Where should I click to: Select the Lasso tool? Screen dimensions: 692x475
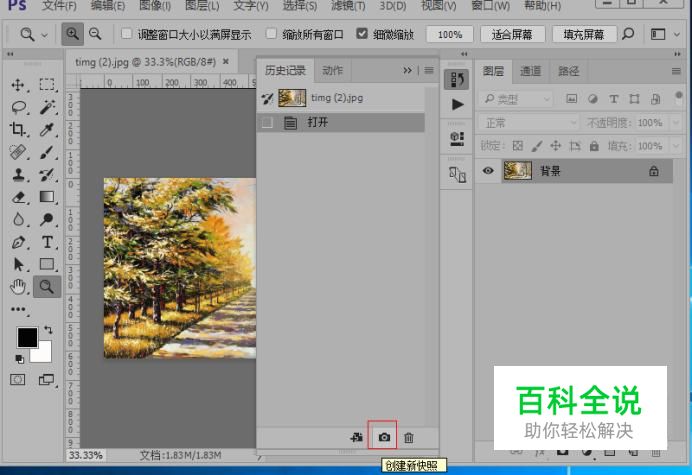tap(19, 107)
